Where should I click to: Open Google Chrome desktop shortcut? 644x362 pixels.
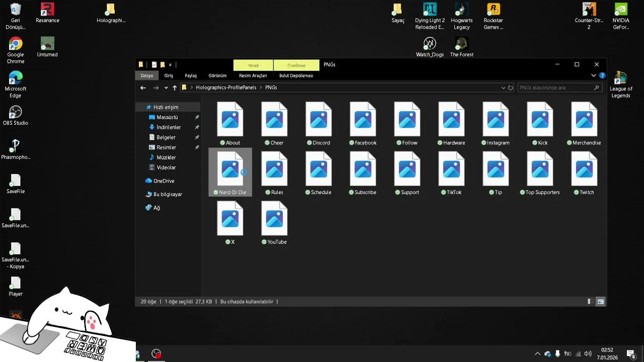point(16,51)
